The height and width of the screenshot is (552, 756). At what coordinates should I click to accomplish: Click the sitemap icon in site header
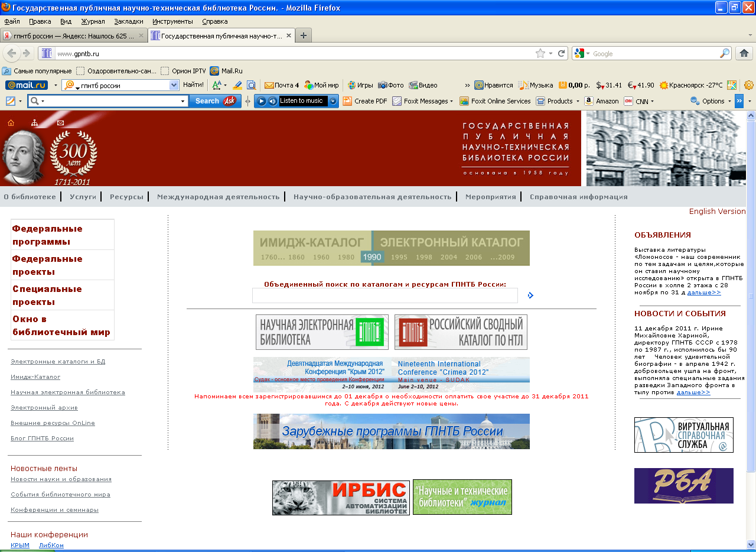point(35,123)
